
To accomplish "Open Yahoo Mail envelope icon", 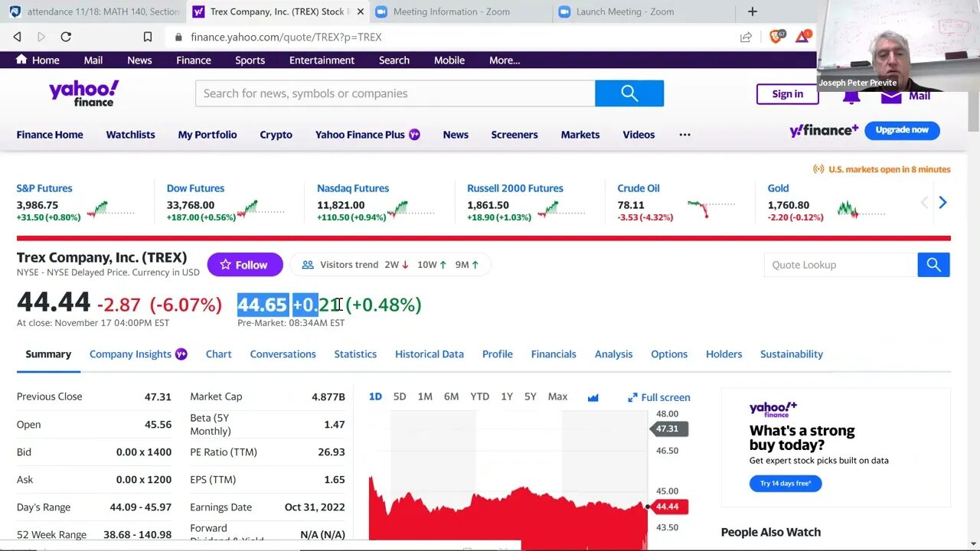I will [x=891, y=96].
